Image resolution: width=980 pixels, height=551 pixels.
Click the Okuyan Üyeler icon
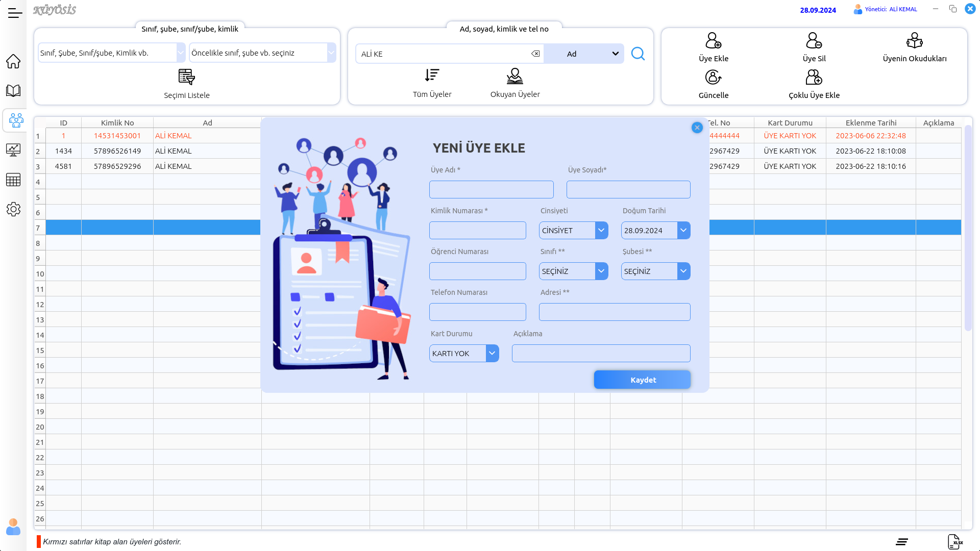[x=514, y=77]
